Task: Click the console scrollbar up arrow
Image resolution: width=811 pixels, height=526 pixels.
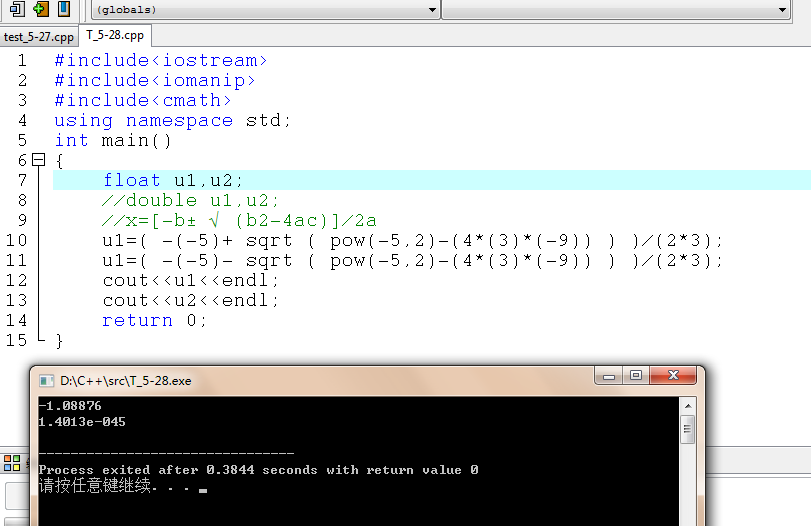Action: click(687, 406)
